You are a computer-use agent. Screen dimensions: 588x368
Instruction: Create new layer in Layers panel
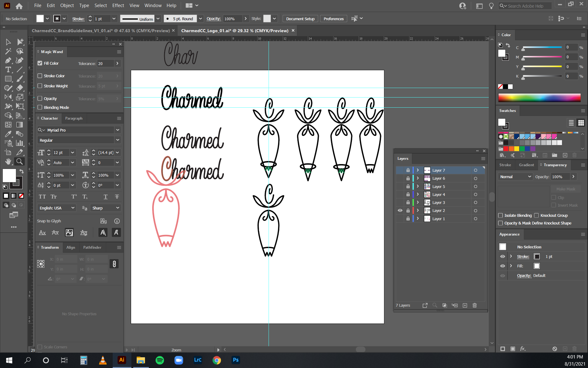point(465,305)
